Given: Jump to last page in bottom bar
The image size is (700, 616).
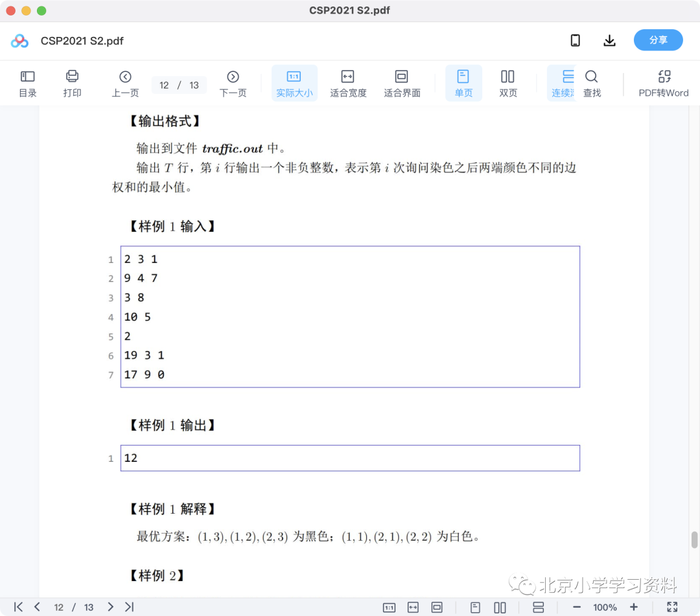Looking at the screenshot, I should (x=129, y=607).
